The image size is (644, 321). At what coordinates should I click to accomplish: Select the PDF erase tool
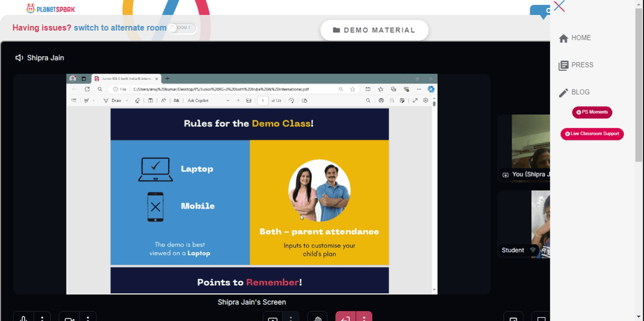coord(137,101)
